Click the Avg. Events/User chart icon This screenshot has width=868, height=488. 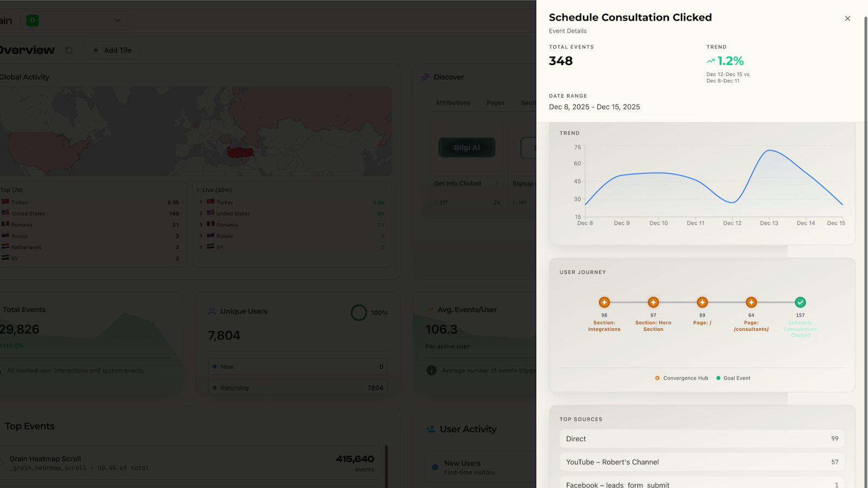tap(430, 309)
